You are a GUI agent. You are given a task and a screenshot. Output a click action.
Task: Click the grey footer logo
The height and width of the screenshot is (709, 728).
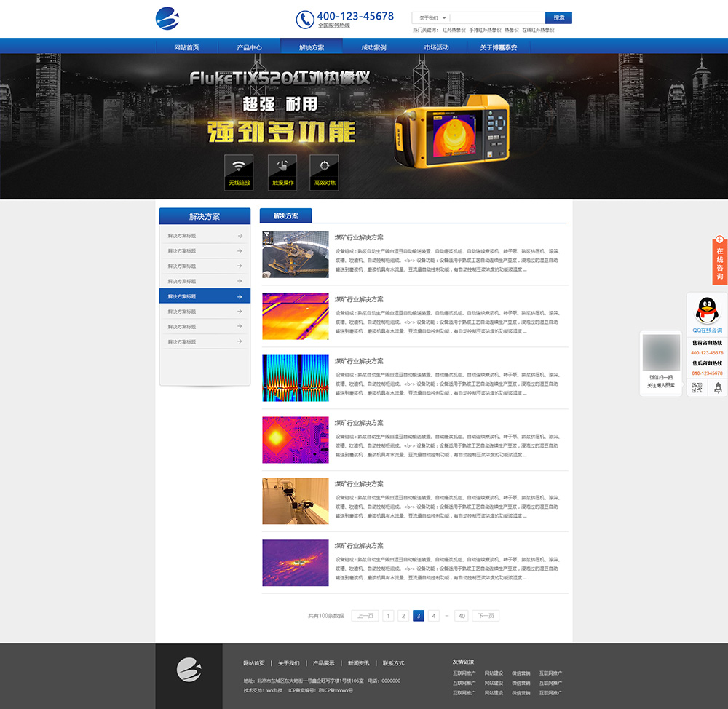tap(189, 670)
